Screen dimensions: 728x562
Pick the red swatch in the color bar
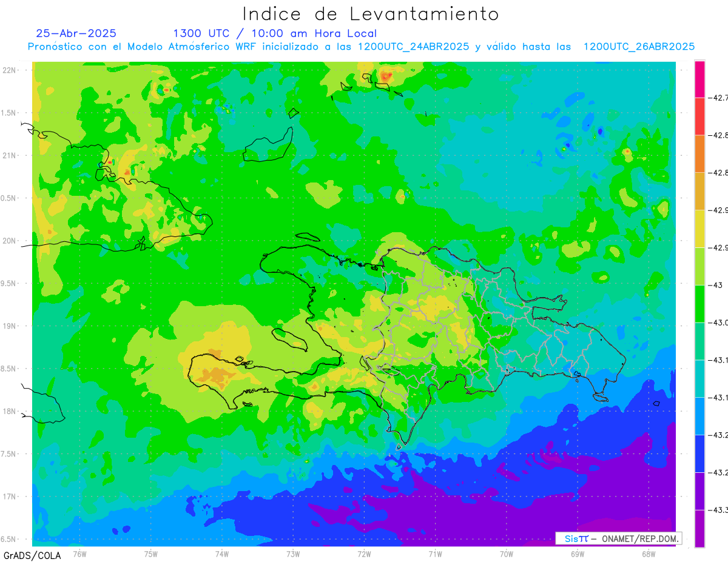click(x=699, y=116)
